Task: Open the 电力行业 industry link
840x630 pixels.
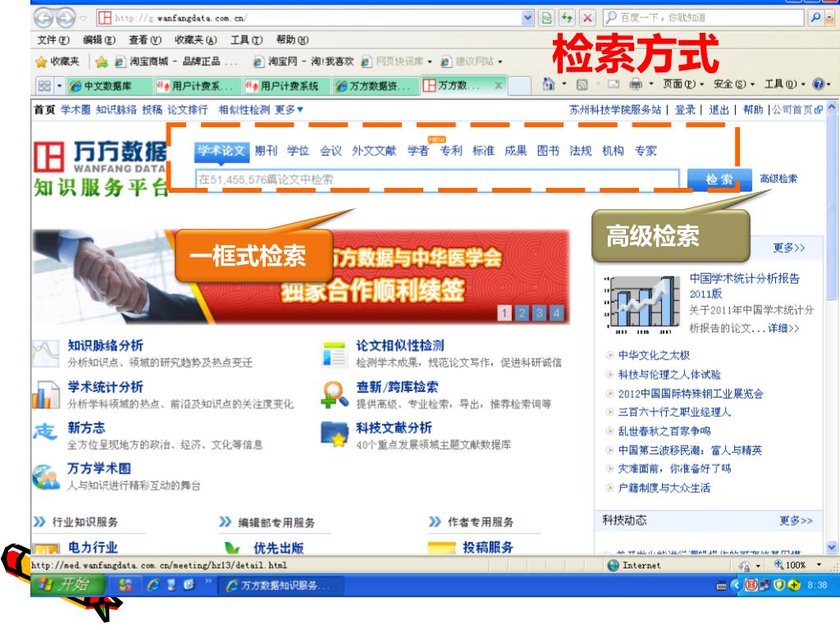Action: 93,547
